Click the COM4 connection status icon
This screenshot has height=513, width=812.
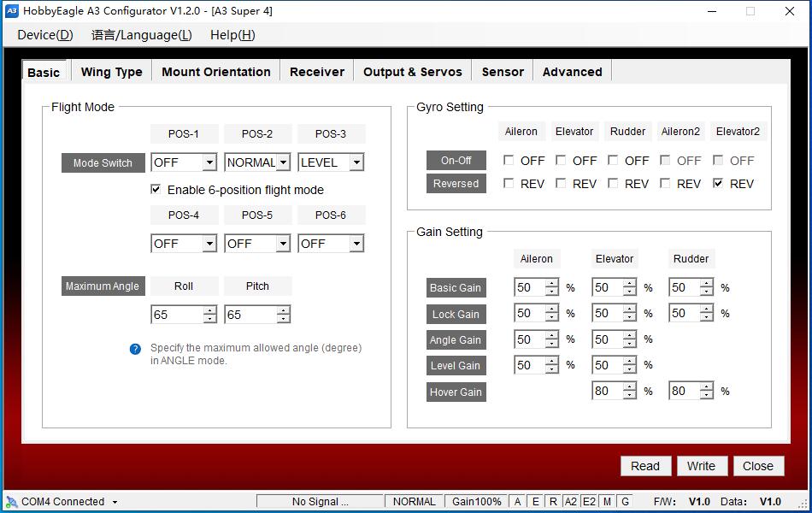pyautogui.click(x=11, y=502)
